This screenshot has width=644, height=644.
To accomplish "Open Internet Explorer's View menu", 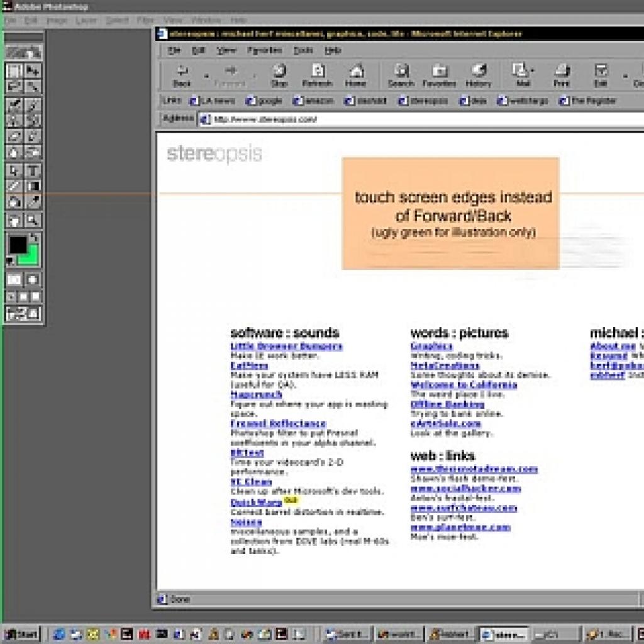I will [x=226, y=50].
